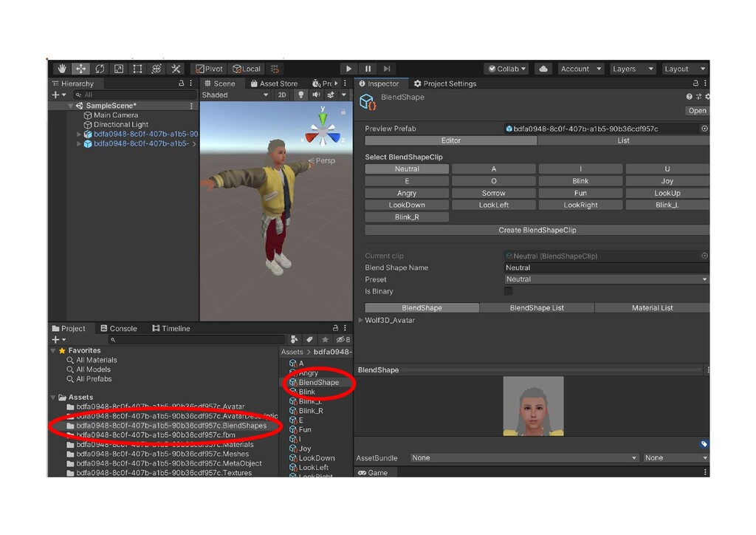
Task: Open Material List tab
Action: click(653, 308)
